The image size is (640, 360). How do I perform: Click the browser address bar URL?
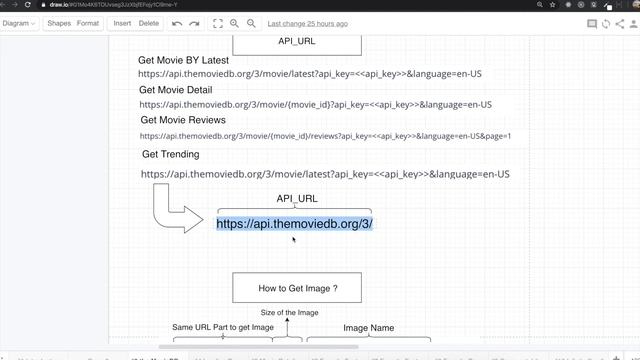(113, 5)
